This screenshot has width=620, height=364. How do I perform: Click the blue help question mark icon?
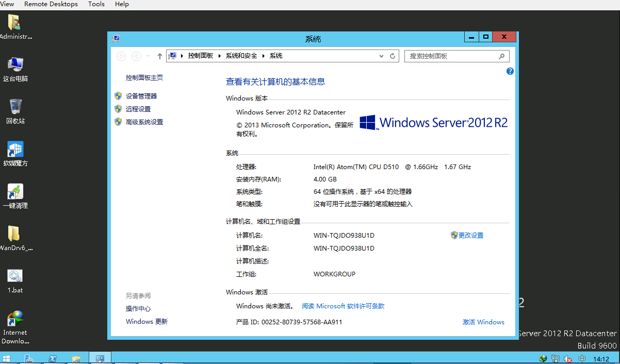[x=510, y=71]
